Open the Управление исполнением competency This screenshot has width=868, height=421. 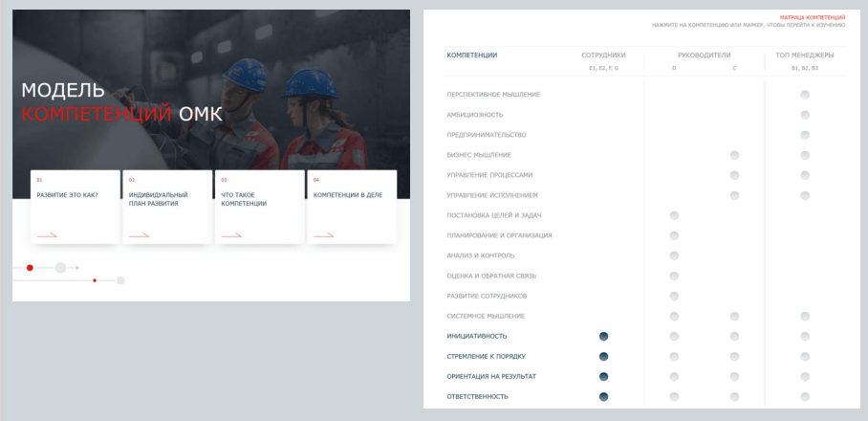[x=492, y=195]
